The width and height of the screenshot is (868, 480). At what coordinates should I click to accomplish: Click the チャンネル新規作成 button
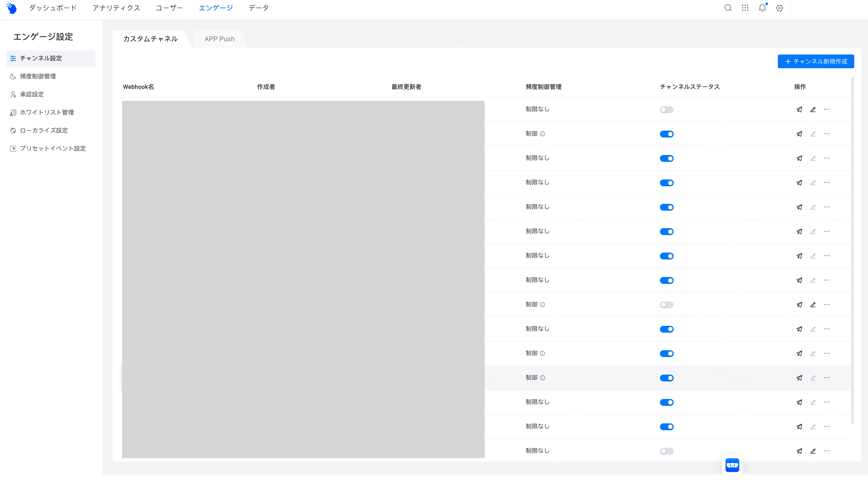click(x=816, y=61)
